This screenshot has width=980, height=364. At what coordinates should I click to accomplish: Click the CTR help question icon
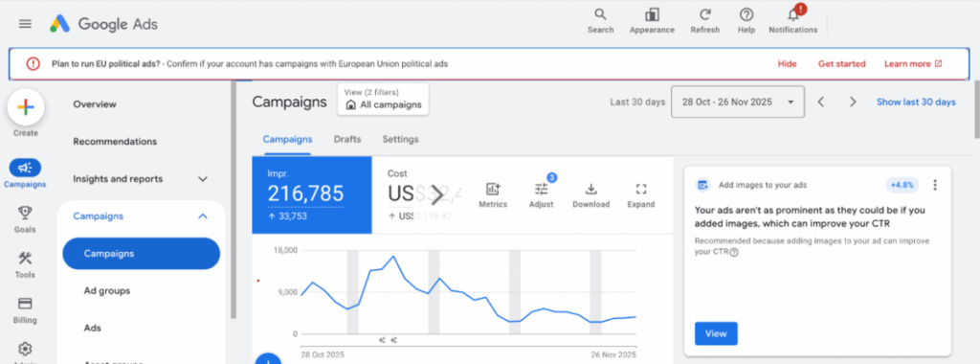tap(734, 253)
